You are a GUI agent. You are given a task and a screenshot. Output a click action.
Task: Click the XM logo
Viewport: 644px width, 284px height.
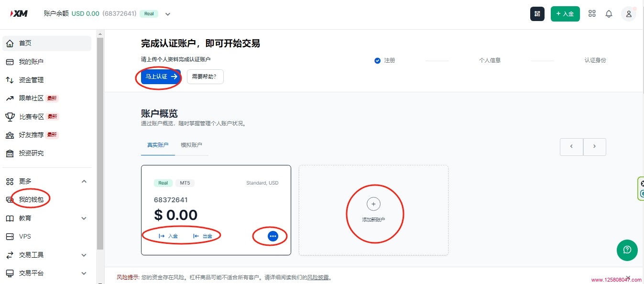coord(19,13)
